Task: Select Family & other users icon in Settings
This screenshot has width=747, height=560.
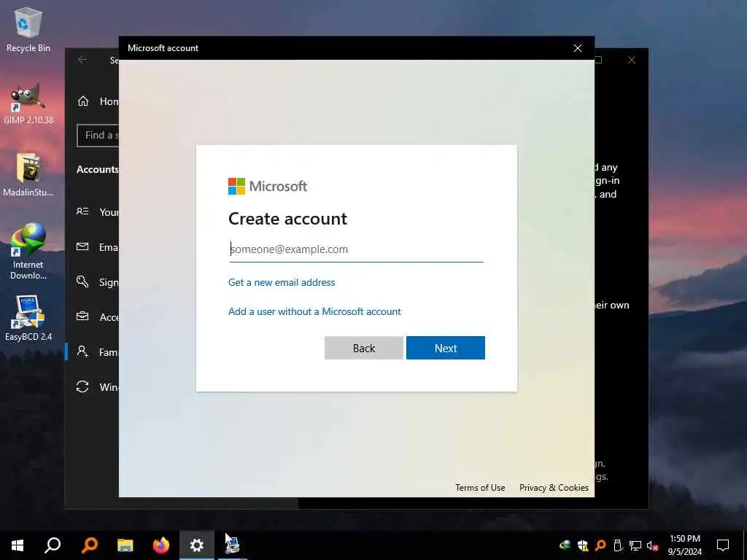Action: click(82, 351)
